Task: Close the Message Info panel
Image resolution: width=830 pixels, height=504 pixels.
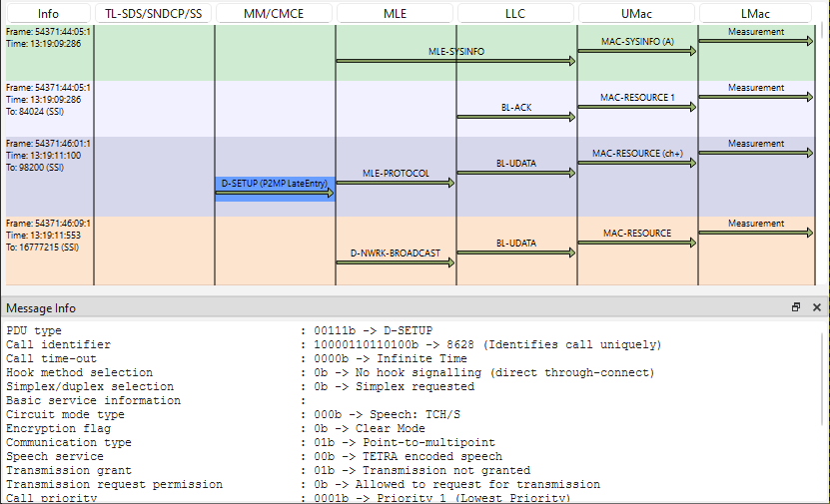Action: [816, 307]
